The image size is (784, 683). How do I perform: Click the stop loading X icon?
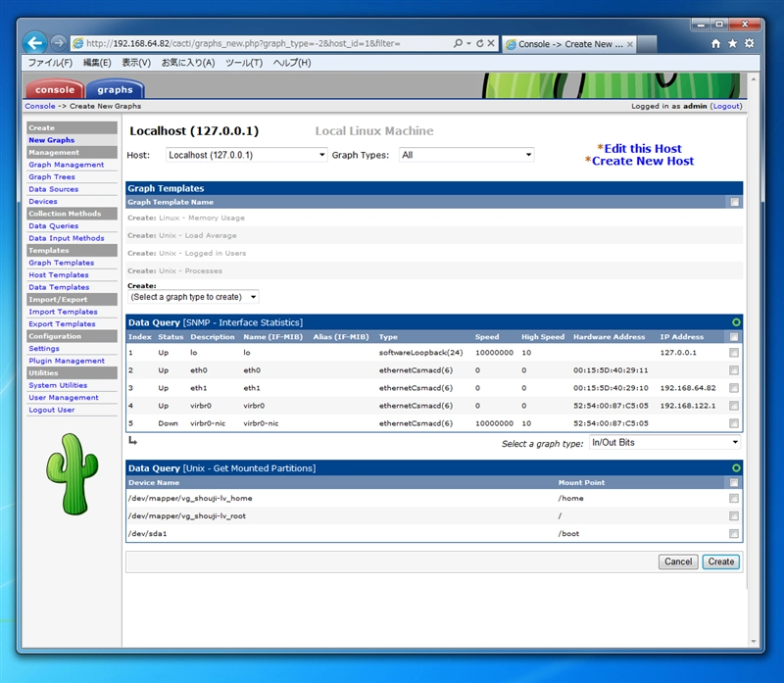491,43
